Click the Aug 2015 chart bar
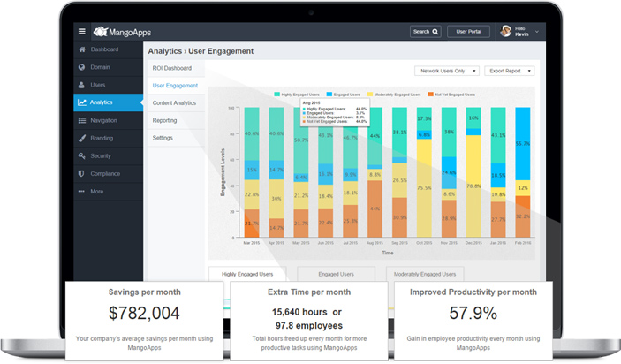 pos(375,172)
